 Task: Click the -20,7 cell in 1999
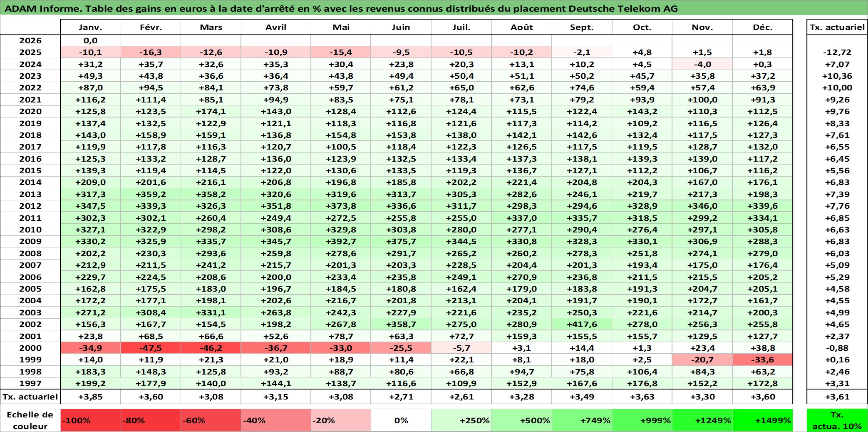coord(702,360)
